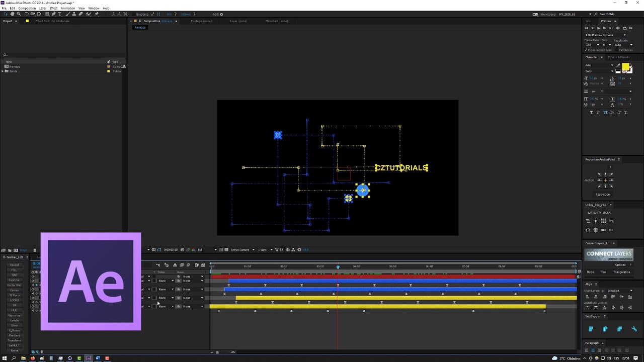Click center text alignment in Paragraph panel
The height and width of the screenshot is (362, 644).
[593, 350]
